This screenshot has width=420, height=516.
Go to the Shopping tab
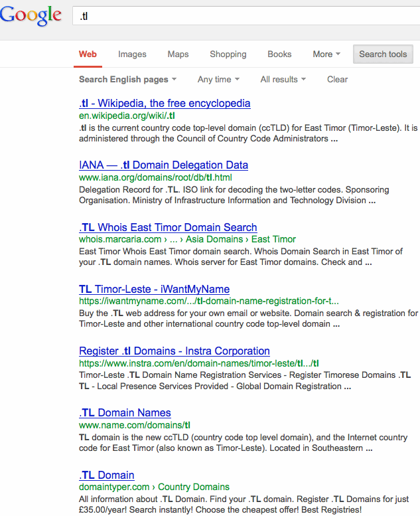(228, 54)
